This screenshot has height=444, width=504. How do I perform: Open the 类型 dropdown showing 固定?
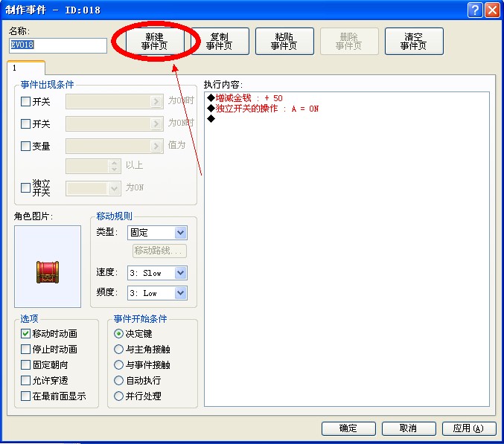click(157, 233)
